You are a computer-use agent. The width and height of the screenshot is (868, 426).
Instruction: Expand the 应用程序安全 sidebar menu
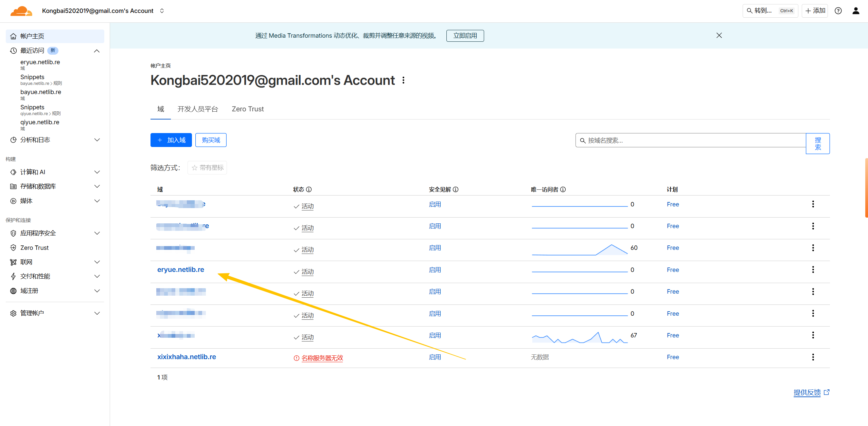97,233
